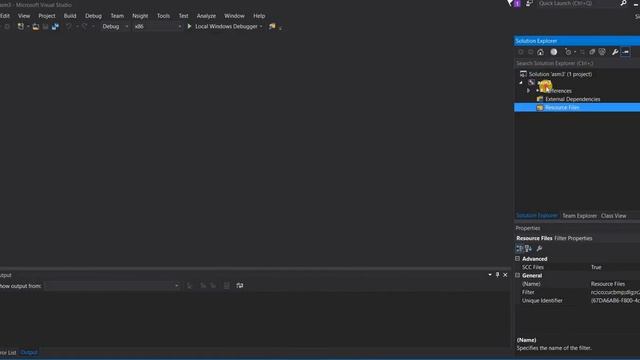
Task: Click the Alphabetical sort icon in Properties
Action: [x=529, y=249]
